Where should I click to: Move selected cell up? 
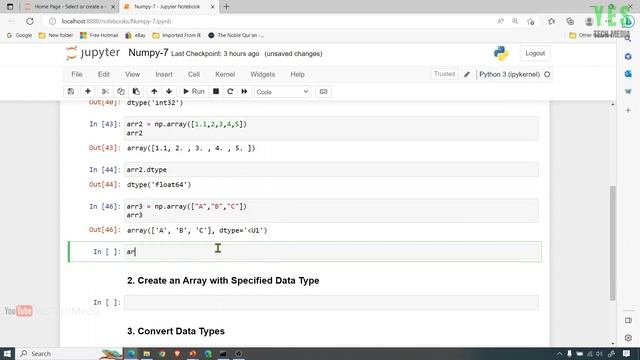point(154,91)
